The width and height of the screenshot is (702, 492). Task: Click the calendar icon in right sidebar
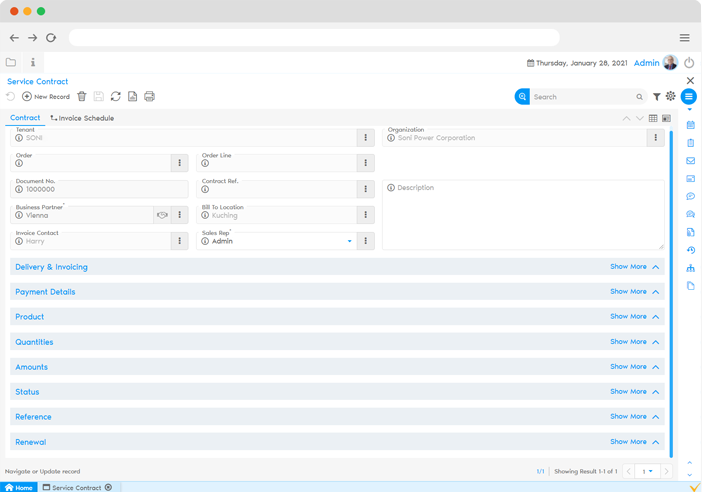[690, 125]
